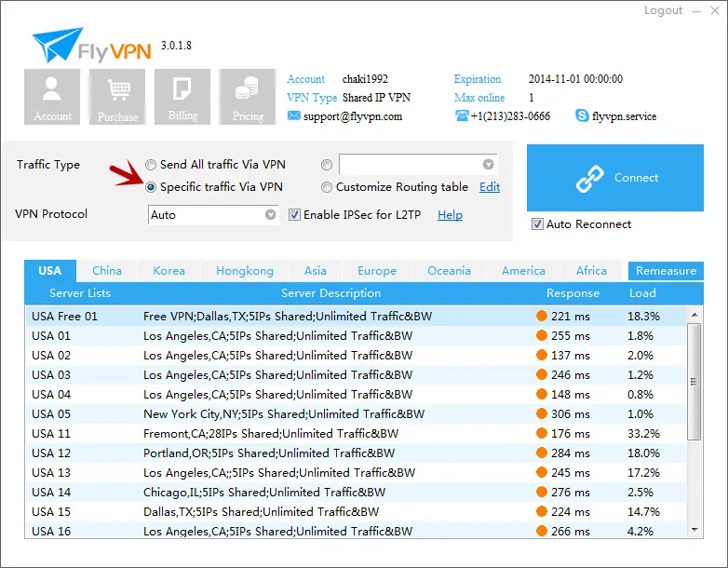This screenshot has width=728, height=568.
Task: Open the Pricing coins icon
Action: click(248, 97)
